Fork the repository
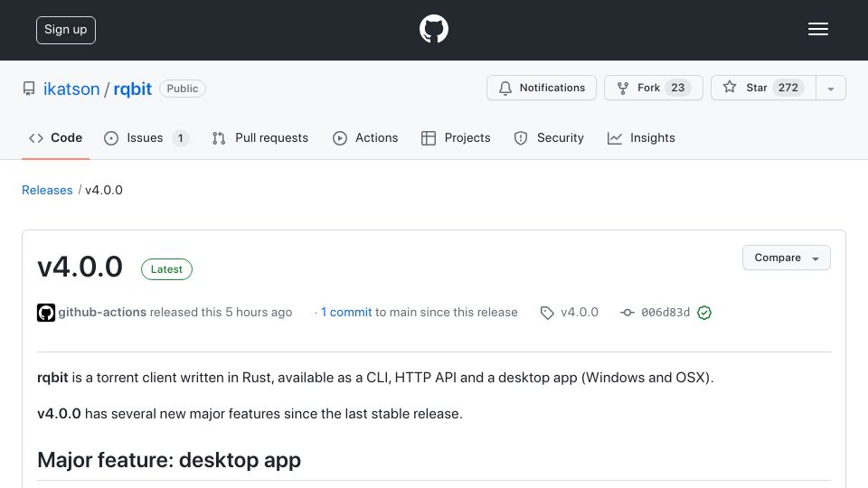 653,88
